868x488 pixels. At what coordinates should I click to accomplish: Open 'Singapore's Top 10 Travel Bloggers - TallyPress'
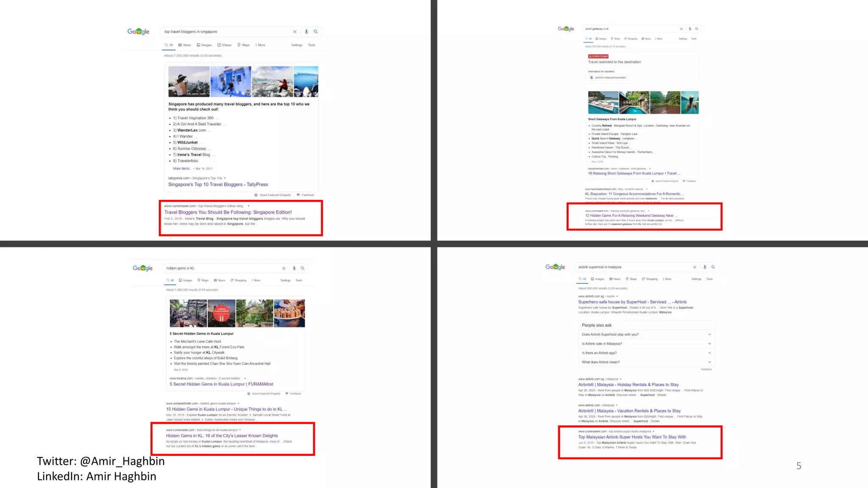[x=218, y=185]
